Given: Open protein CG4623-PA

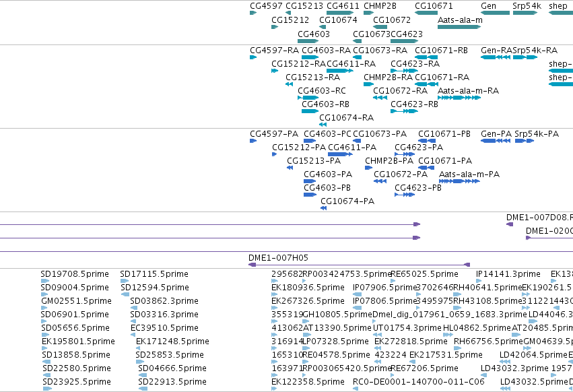Looking at the screenshot, I should [419, 148].
